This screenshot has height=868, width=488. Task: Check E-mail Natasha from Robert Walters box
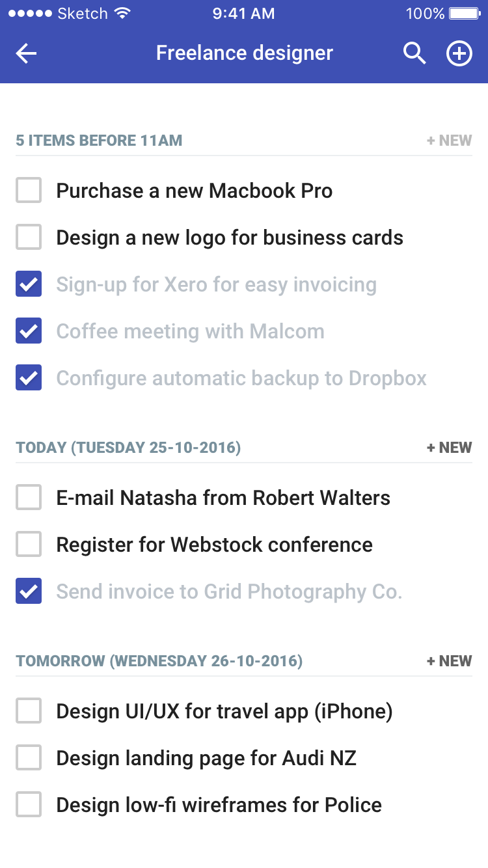point(29,498)
